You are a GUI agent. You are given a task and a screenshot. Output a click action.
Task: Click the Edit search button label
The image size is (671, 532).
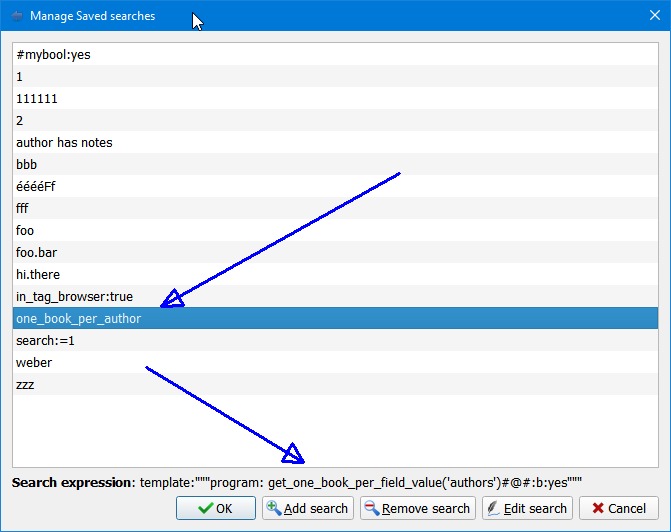tap(535, 508)
